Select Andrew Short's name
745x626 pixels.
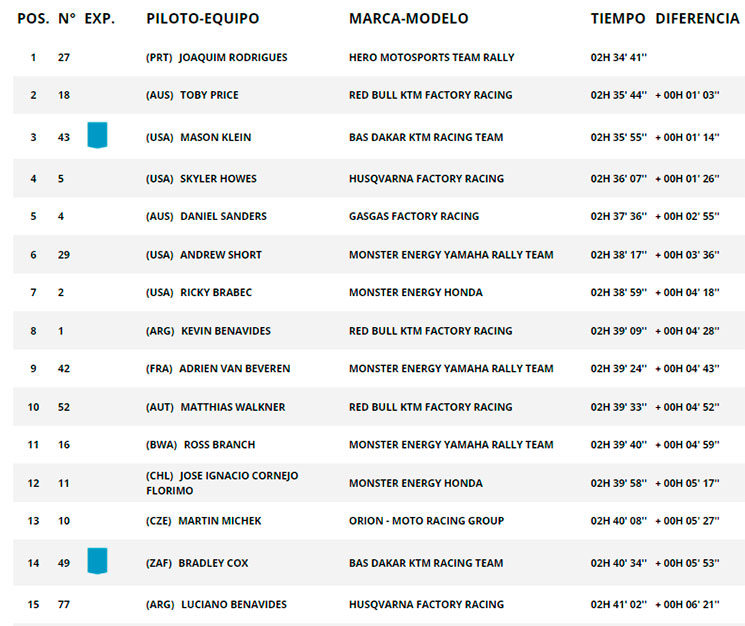pos(221,255)
